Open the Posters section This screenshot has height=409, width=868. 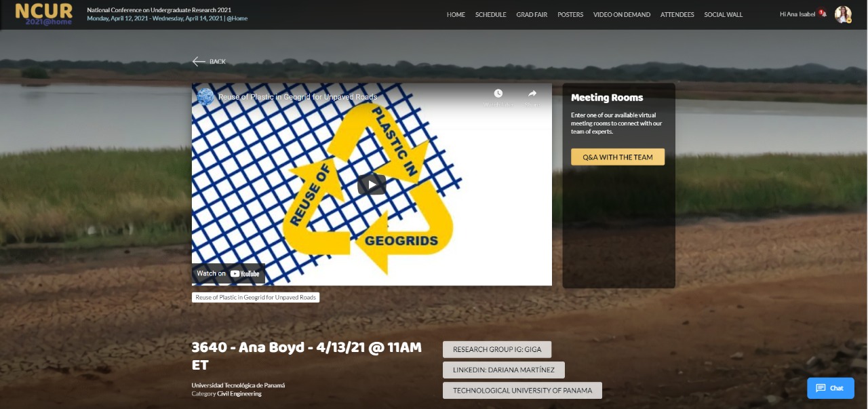coord(570,15)
